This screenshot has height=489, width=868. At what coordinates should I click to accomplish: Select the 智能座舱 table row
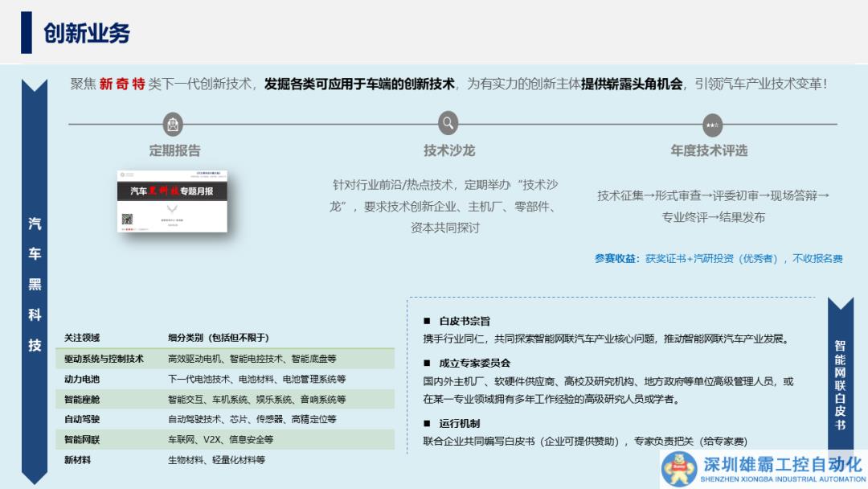225,399
